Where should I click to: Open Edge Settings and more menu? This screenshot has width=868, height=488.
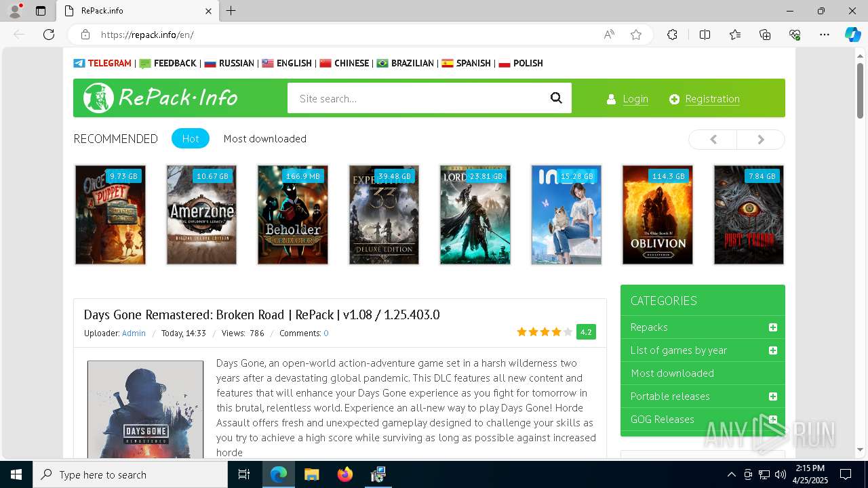[x=825, y=35]
